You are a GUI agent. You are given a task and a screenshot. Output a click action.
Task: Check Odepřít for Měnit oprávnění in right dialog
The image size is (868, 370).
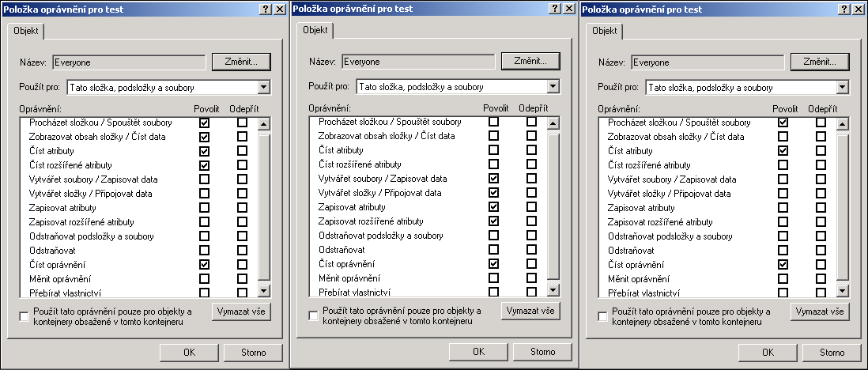pyautogui.click(x=821, y=278)
